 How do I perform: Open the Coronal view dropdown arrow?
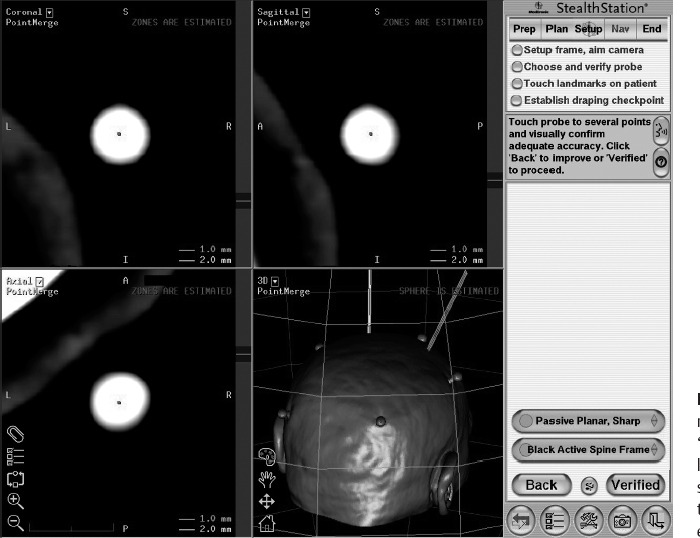point(50,11)
